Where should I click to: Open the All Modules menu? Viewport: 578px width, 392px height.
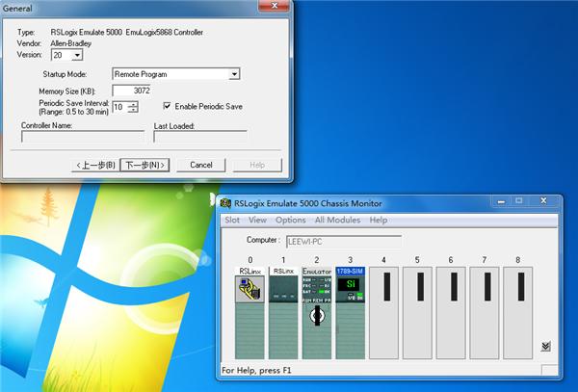point(338,220)
